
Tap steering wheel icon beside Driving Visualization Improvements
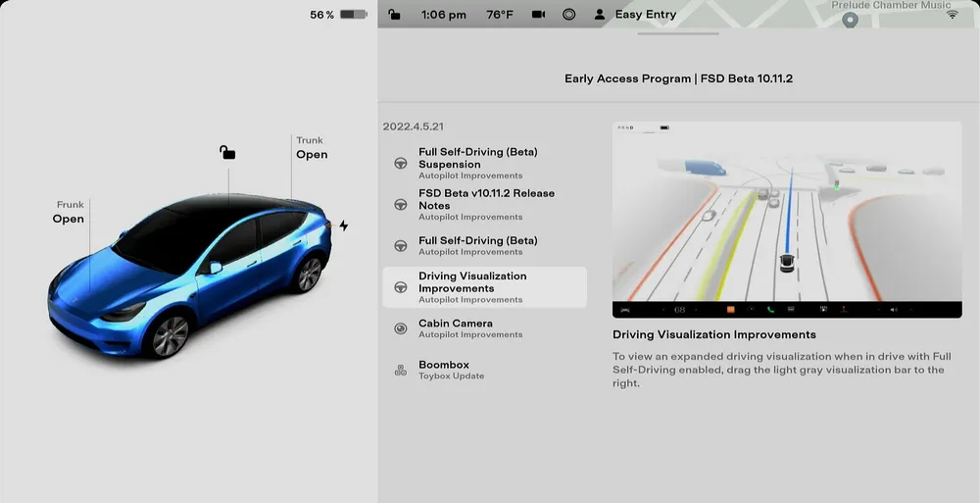[x=401, y=287]
